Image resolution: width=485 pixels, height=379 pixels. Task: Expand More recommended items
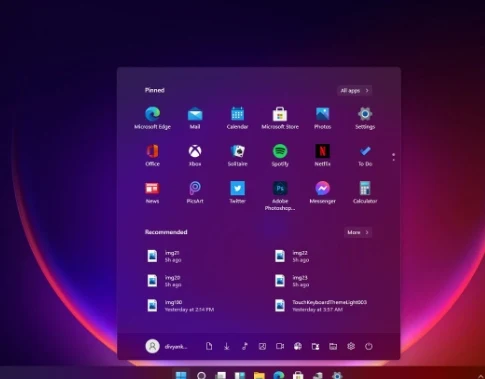pyautogui.click(x=358, y=232)
